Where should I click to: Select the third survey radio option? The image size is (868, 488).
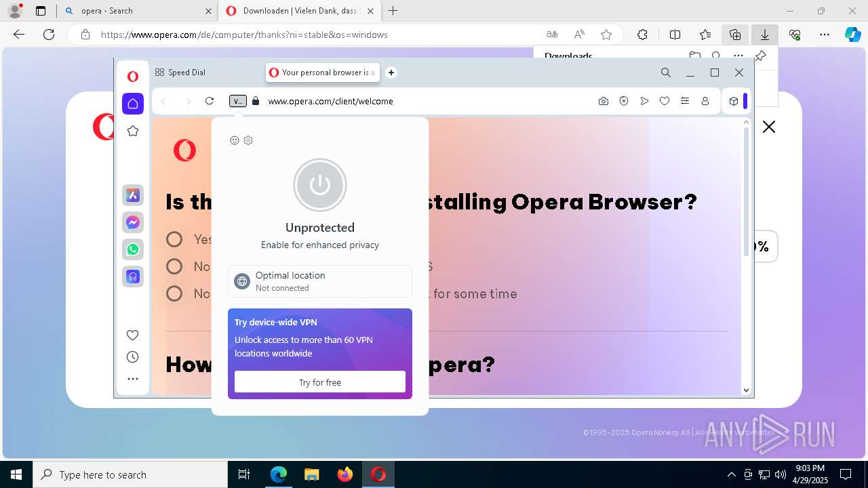pos(174,293)
